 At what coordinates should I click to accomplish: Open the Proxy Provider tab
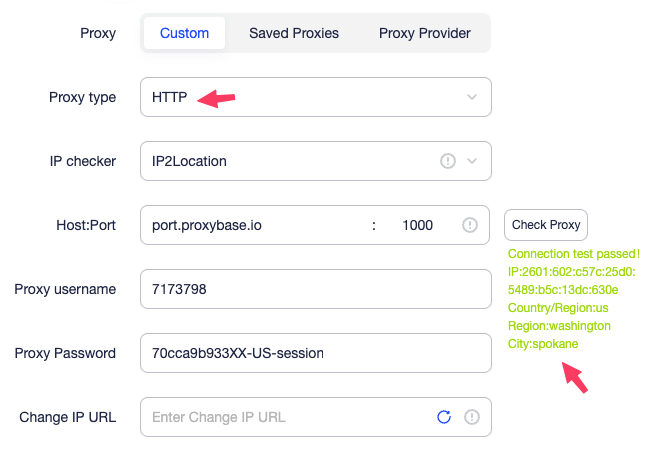coord(425,33)
